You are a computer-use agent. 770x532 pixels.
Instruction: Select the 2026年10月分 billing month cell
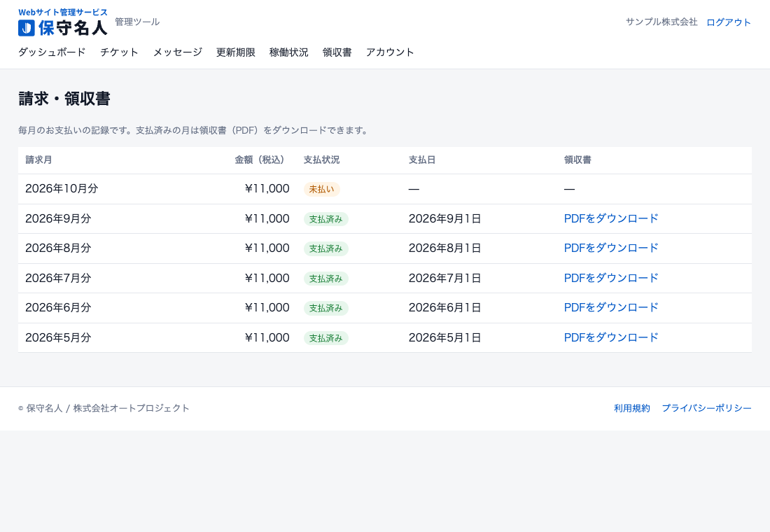point(62,188)
